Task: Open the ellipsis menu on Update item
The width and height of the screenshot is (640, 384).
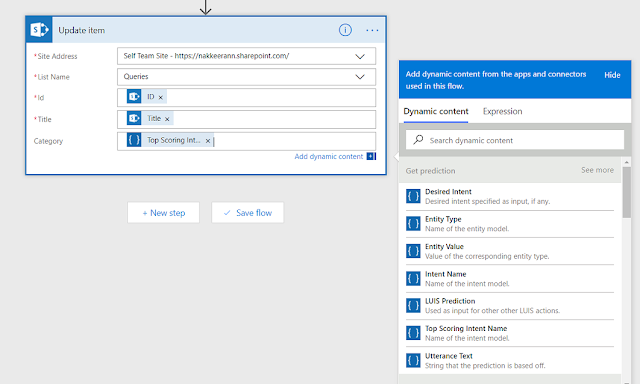Action: click(x=372, y=30)
